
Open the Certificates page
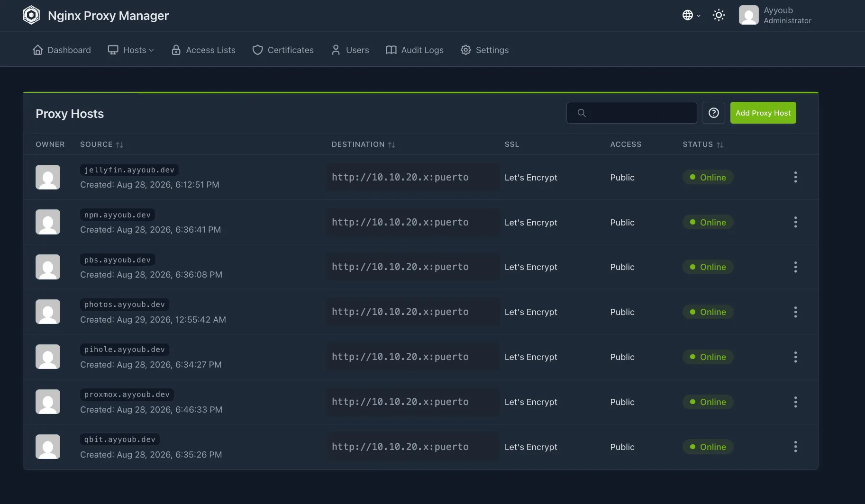[x=283, y=50]
